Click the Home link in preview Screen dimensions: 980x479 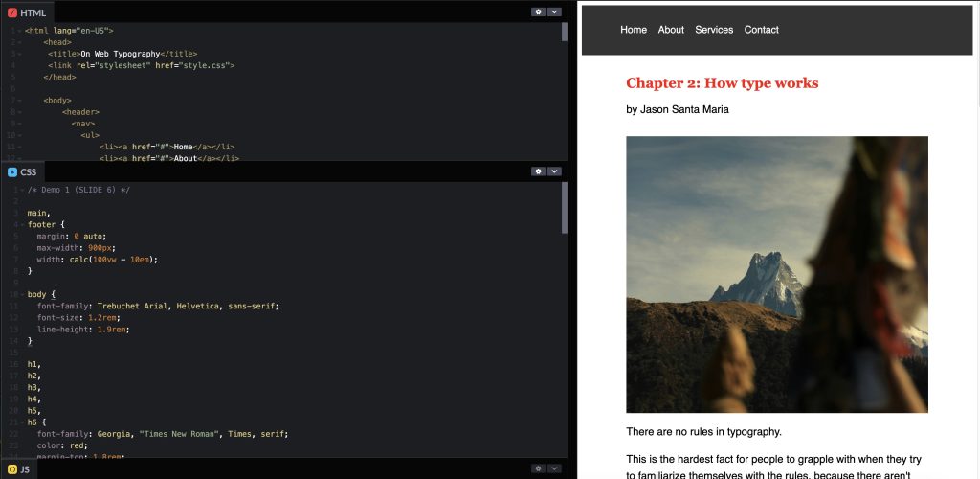634,30
